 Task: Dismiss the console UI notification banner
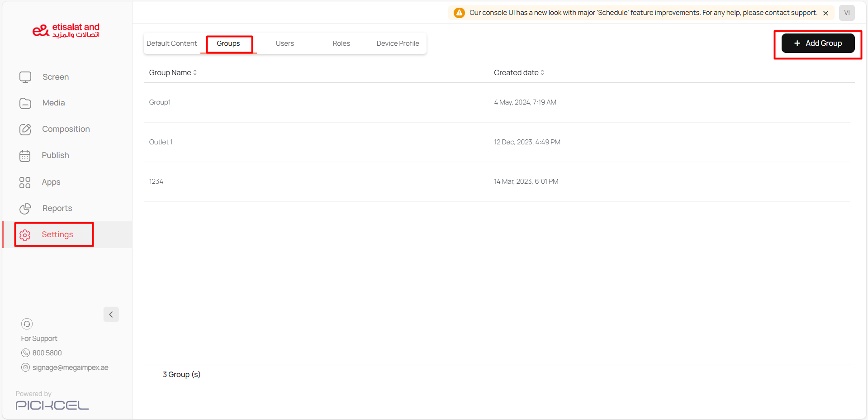coord(825,13)
